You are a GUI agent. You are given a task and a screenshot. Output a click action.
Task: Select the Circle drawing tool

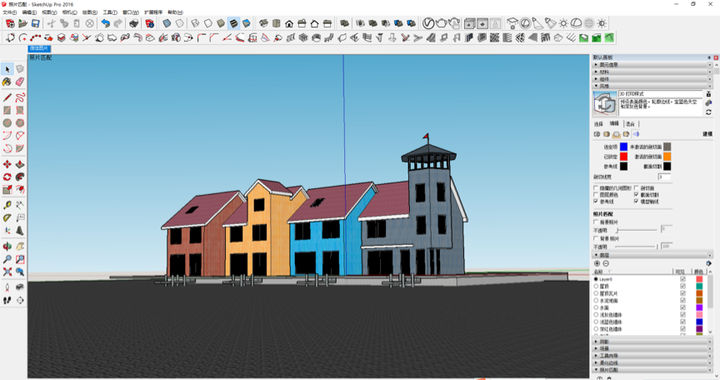point(7,123)
